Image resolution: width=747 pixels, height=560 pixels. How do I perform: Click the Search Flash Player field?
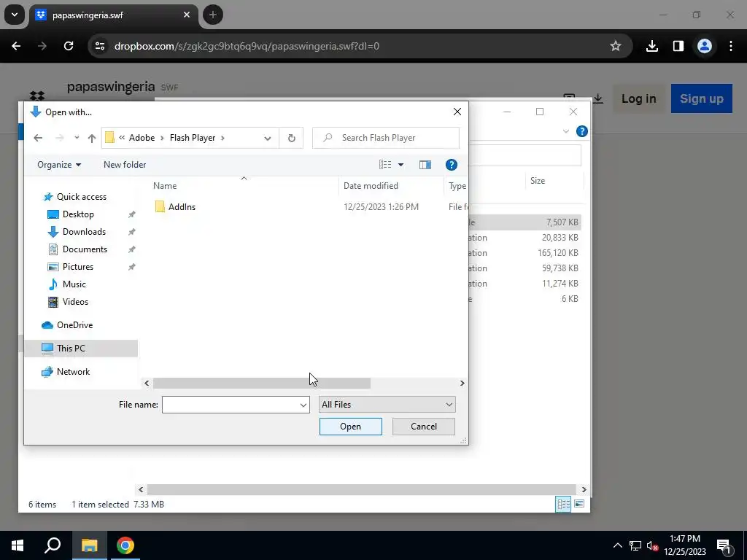click(386, 138)
